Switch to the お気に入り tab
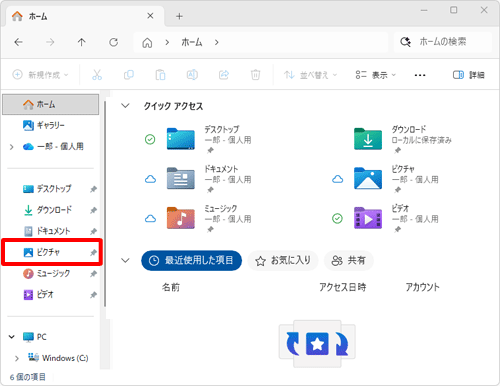The width and height of the screenshot is (500, 386). [283, 260]
